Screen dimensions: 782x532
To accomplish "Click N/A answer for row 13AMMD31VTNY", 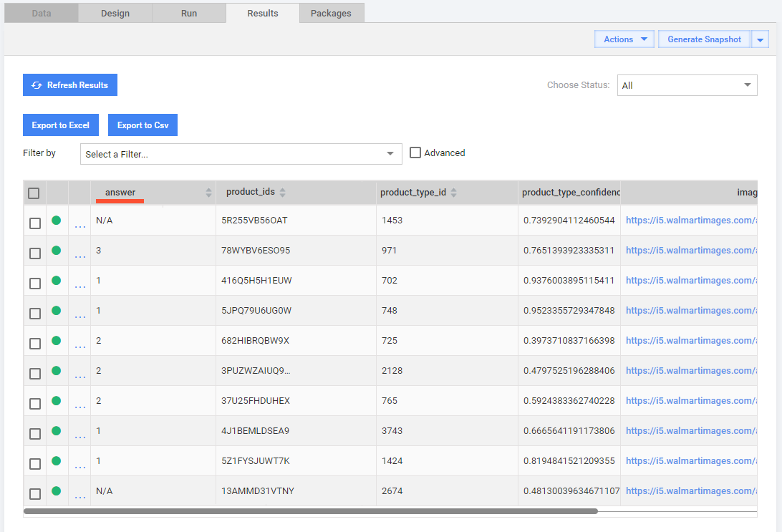I will [x=105, y=491].
